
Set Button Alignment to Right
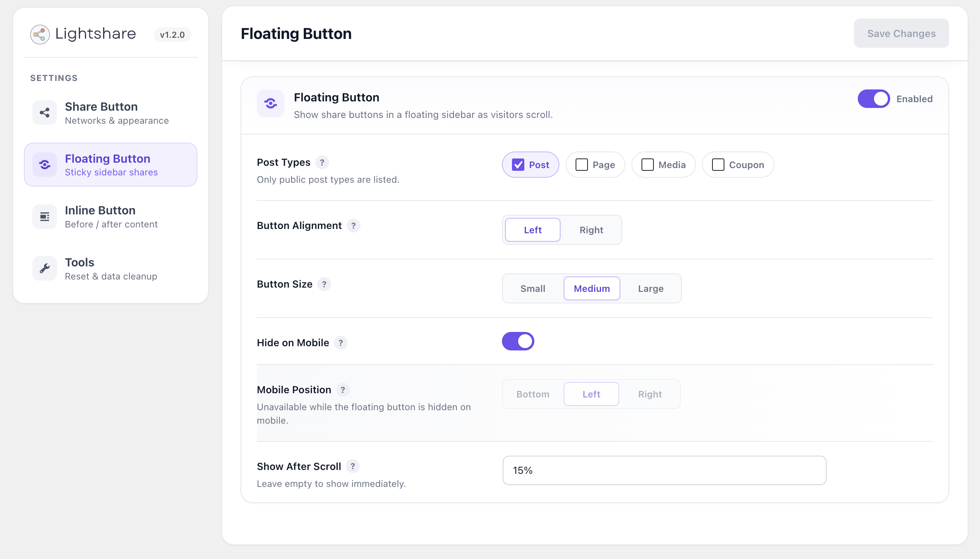click(591, 230)
